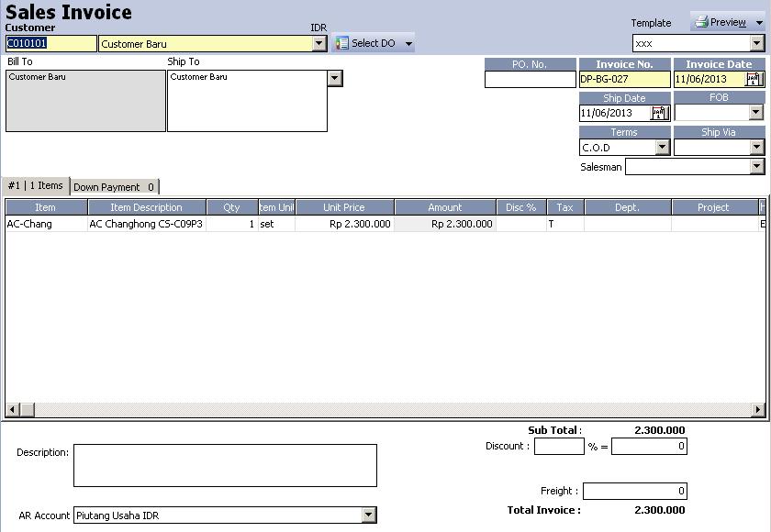The height and width of the screenshot is (532, 771).
Task: Click the horizontal scrollbar right arrow
Action: click(x=758, y=409)
